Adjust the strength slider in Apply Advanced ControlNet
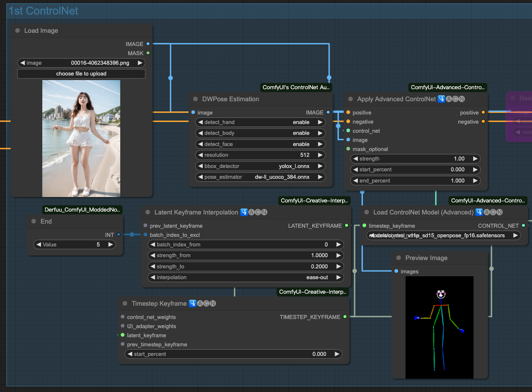 tap(415, 158)
